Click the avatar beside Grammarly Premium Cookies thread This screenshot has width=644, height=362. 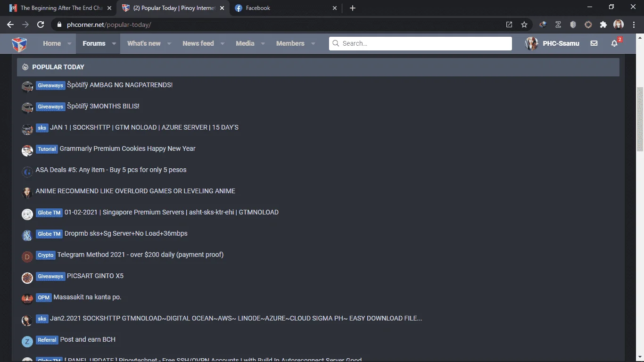[27, 150]
